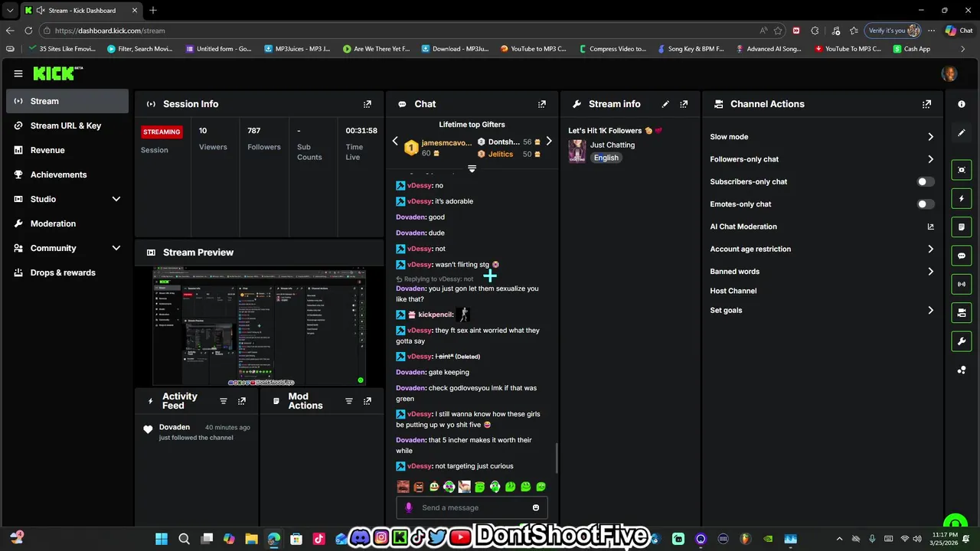Click Host Channel action
Screen dimensions: 980x551
pos(733,291)
